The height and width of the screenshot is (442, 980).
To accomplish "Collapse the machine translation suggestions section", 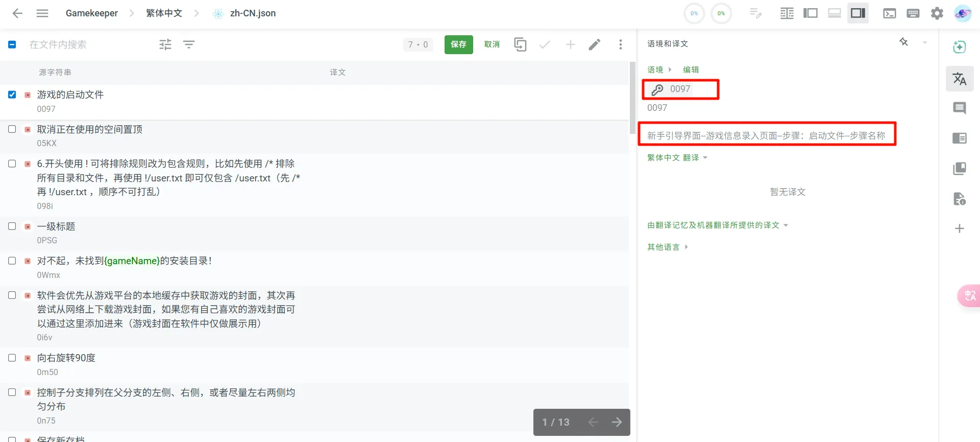I will click(717, 225).
